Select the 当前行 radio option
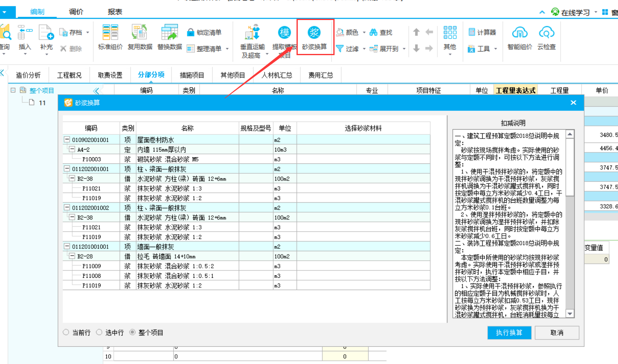618x364 pixels. click(66, 332)
